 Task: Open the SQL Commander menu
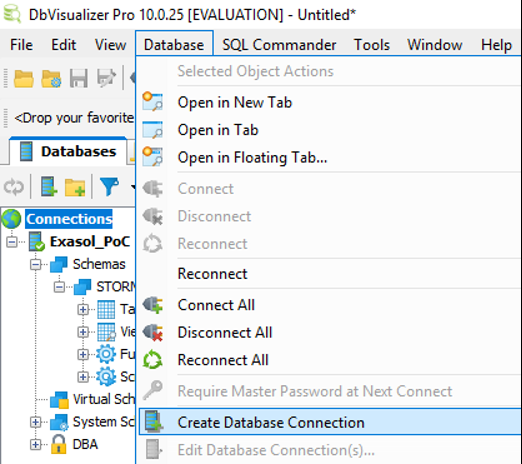tap(279, 45)
